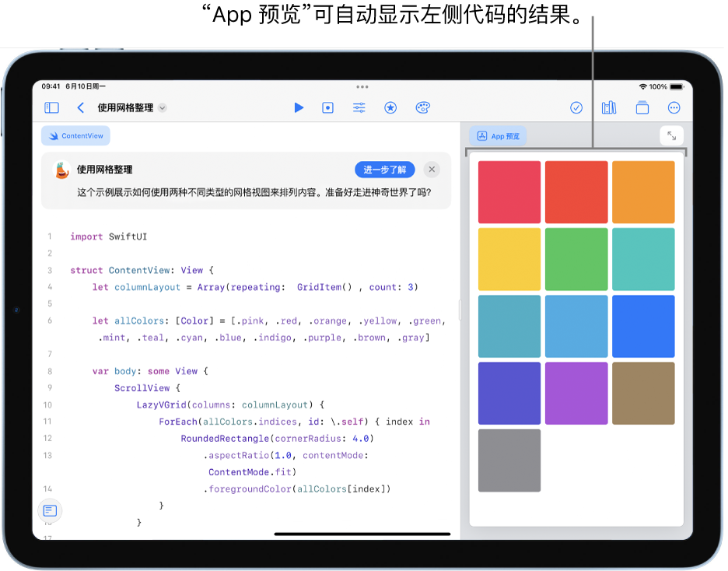Tap the battery status icon
Image resolution: width=728 pixels, height=571 pixels.
677,87
